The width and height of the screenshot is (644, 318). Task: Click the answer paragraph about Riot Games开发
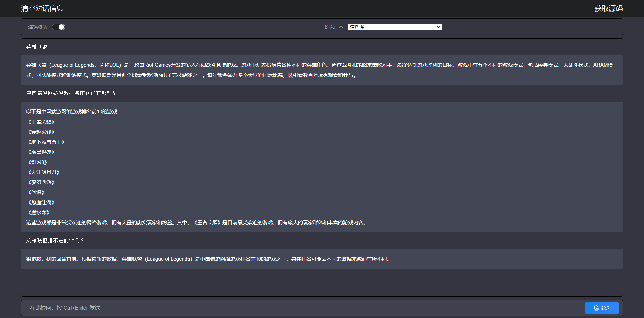[320, 70]
